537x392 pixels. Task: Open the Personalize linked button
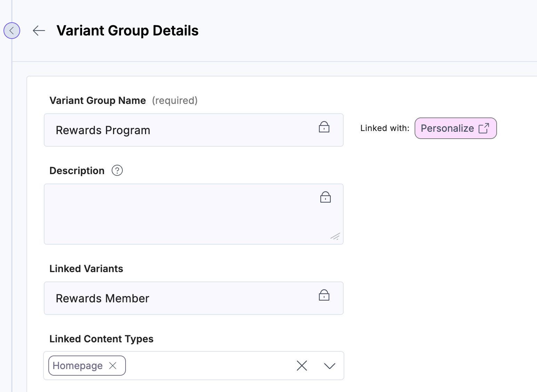455,128
